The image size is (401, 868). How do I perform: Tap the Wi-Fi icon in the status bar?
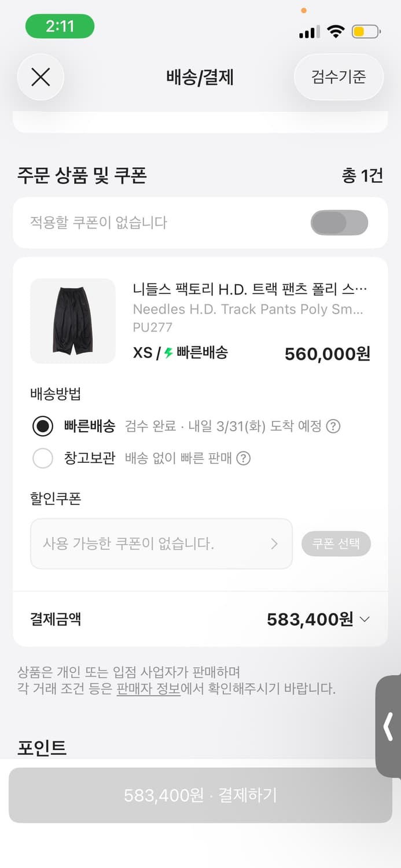pyautogui.click(x=336, y=32)
